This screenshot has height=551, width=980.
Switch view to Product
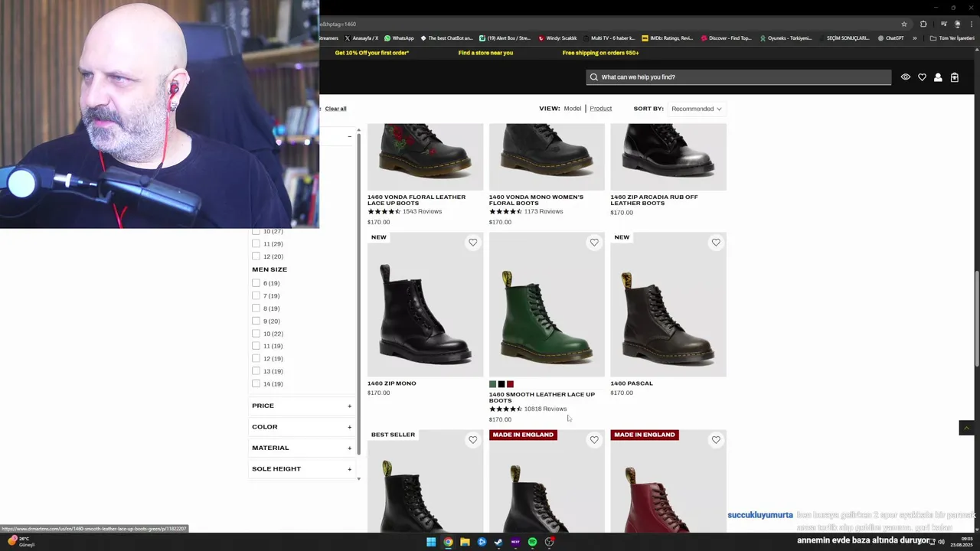pos(601,109)
